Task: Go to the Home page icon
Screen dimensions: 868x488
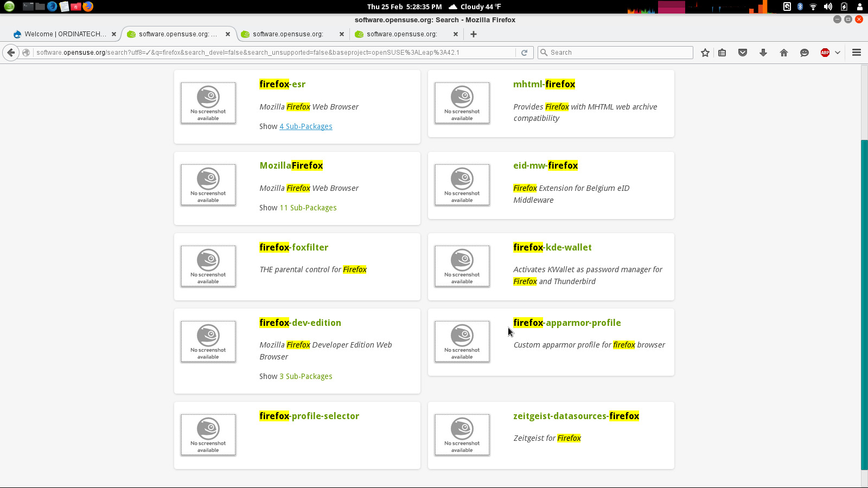Action: point(784,53)
